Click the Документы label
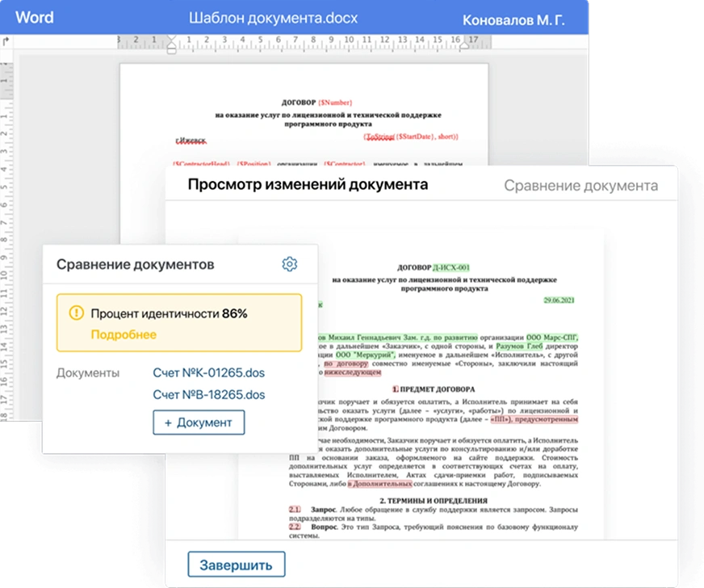The height and width of the screenshot is (588, 704). 88,373
